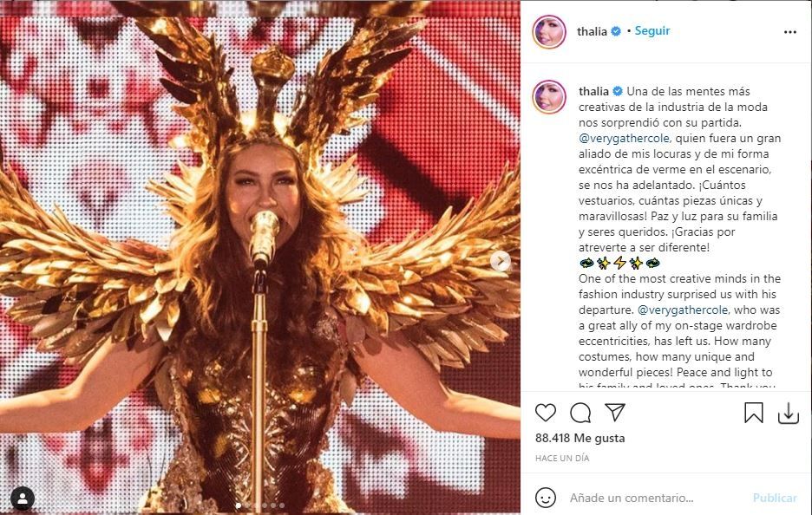Click Seguir to follow thalia
812x515 pixels.
click(x=652, y=31)
